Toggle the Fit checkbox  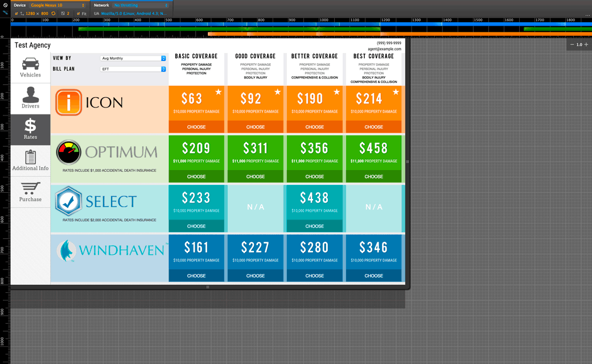coord(78,14)
